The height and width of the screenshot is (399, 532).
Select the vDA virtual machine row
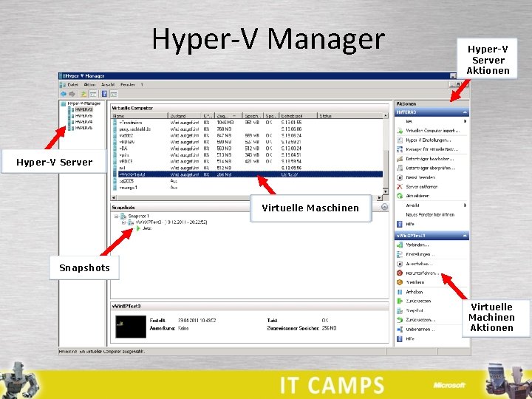coord(248,149)
